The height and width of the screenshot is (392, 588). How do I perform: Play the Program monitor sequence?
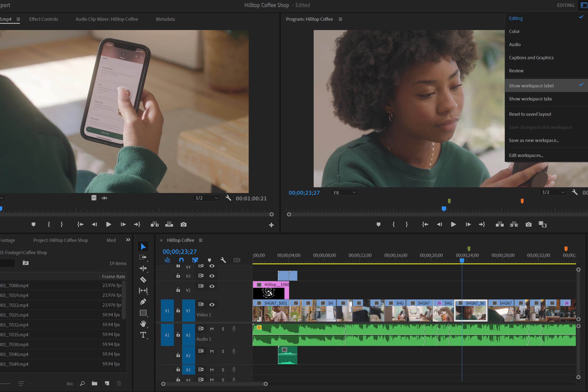tap(453, 225)
